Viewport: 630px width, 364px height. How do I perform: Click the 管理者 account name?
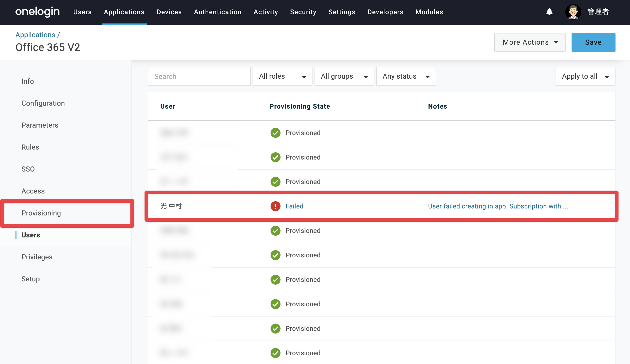point(598,12)
